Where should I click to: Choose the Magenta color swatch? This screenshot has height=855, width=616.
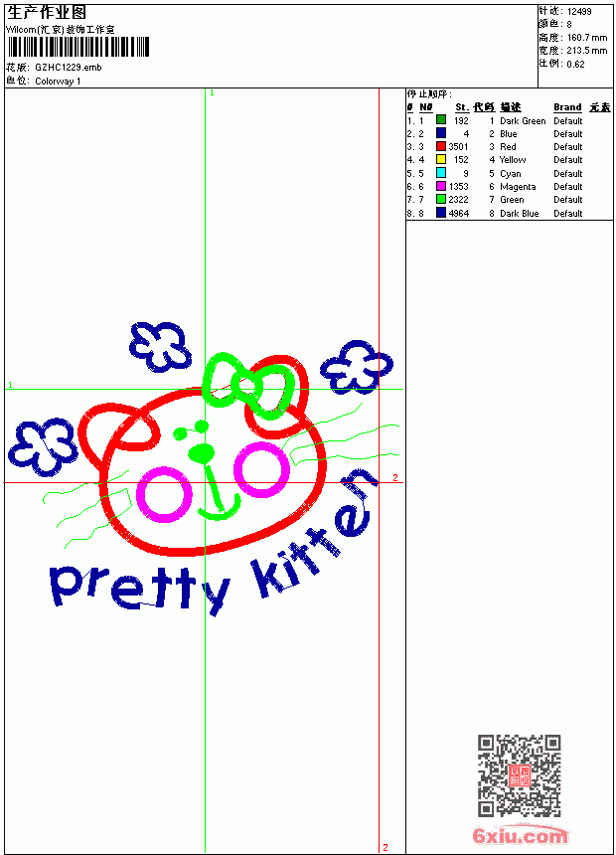(x=441, y=186)
